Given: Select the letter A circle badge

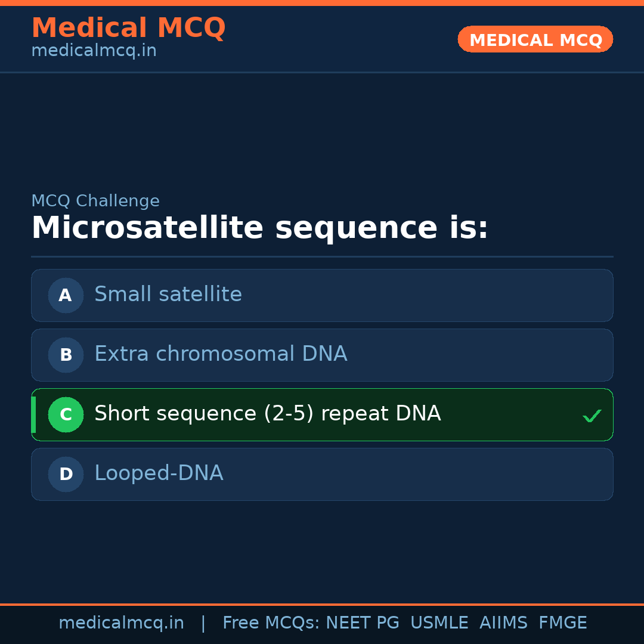Looking at the screenshot, I should pos(66,295).
